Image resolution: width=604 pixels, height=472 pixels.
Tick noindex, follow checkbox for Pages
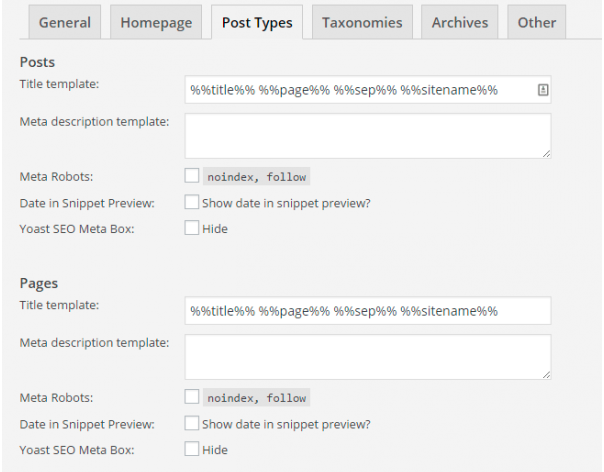click(192, 398)
